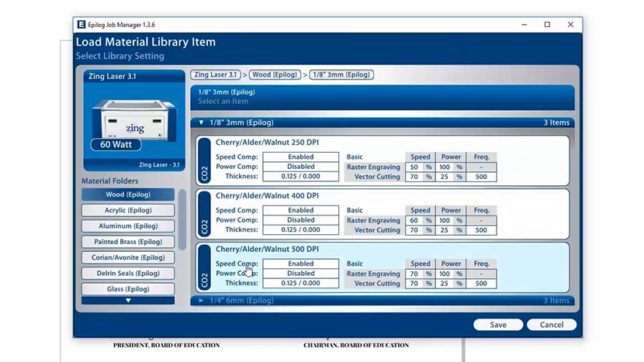
Task: Click the 1/8" 3mm (Epilog) breadcrumb
Action: pos(341,75)
